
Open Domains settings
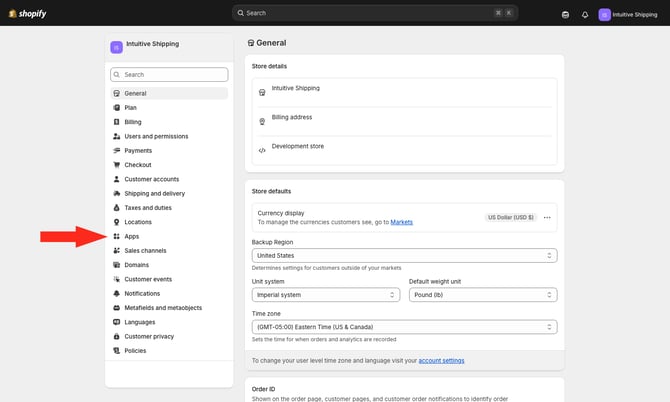pyautogui.click(x=169, y=265)
